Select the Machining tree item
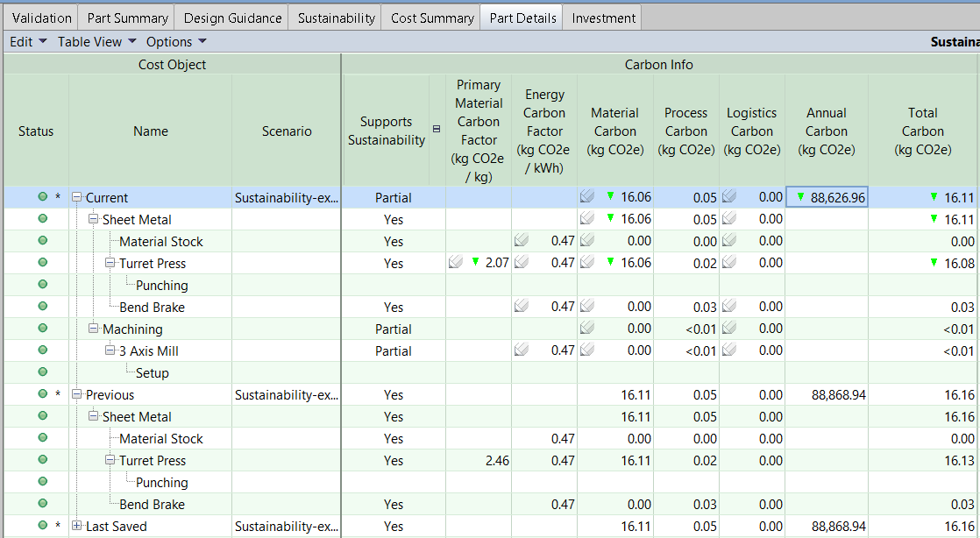 132,329
